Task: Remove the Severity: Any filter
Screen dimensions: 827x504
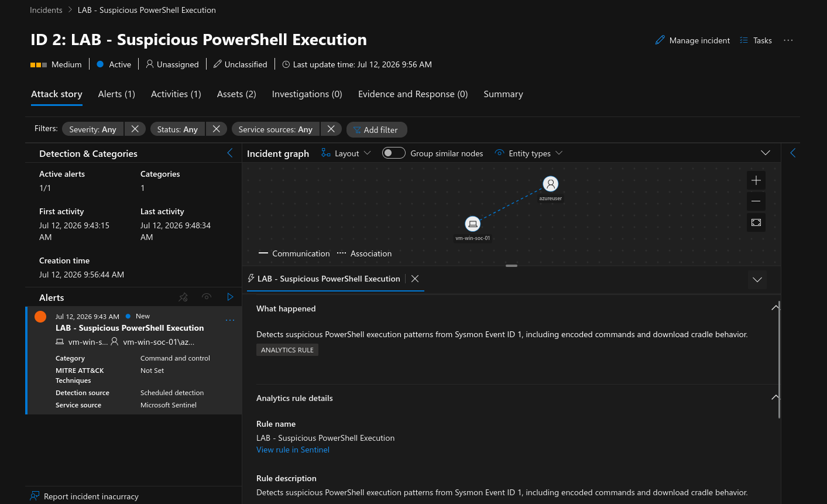Action: click(x=135, y=129)
